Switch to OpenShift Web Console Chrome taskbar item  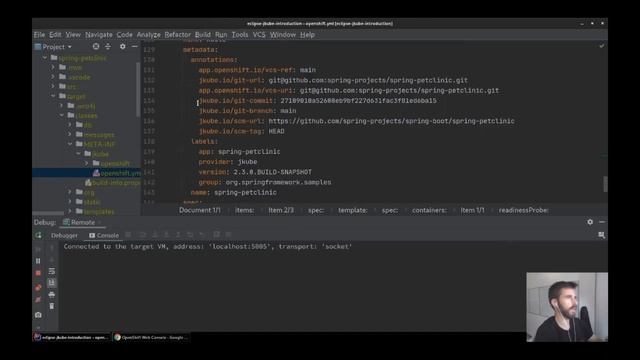151,338
